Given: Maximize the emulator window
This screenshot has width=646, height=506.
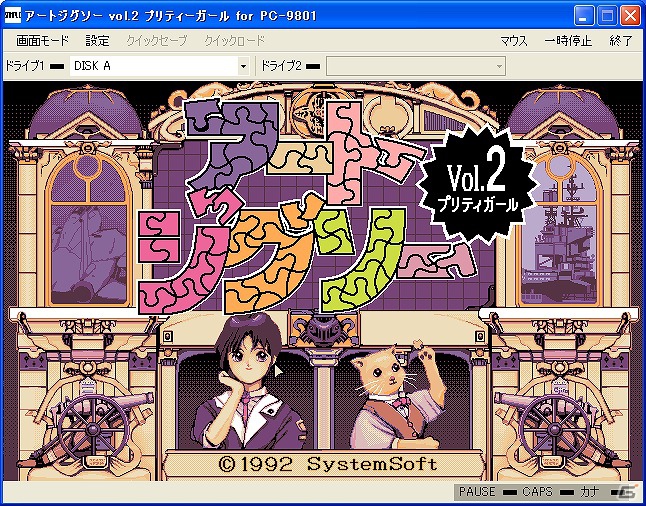Looking at the screenshot, I should pos(607,16).
